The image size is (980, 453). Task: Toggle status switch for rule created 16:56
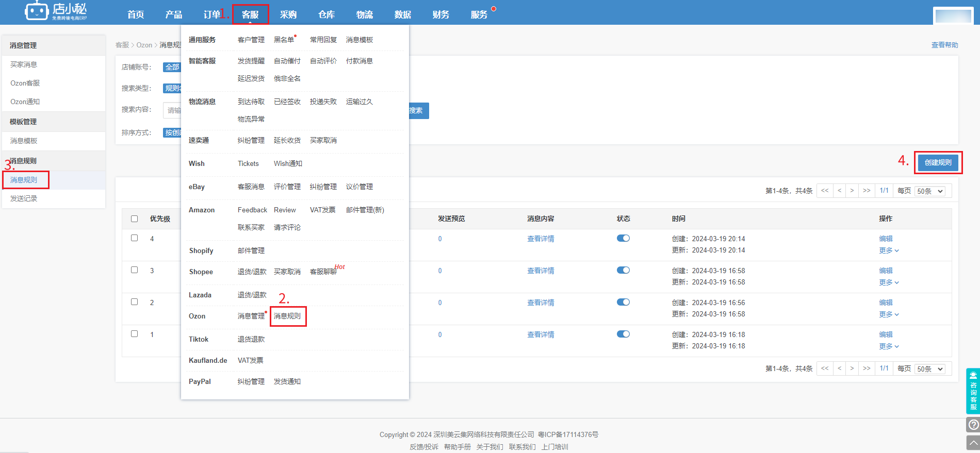coord(623,302)
